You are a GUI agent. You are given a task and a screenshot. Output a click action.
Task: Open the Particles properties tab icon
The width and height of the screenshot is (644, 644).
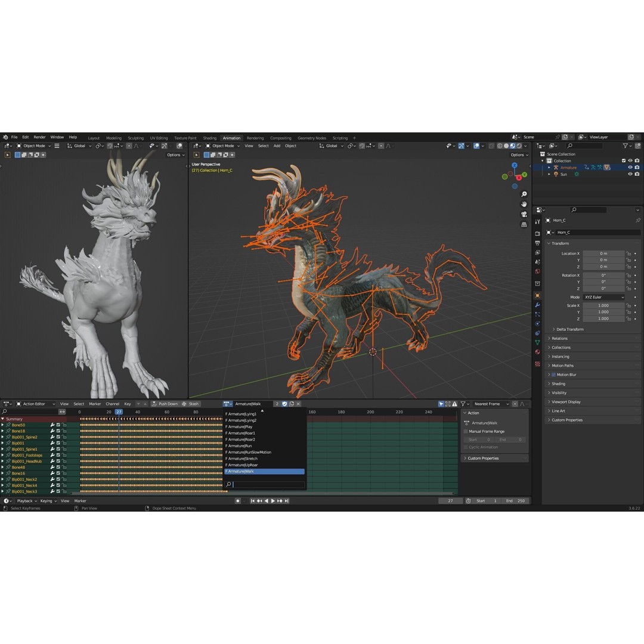pos(537,314)
